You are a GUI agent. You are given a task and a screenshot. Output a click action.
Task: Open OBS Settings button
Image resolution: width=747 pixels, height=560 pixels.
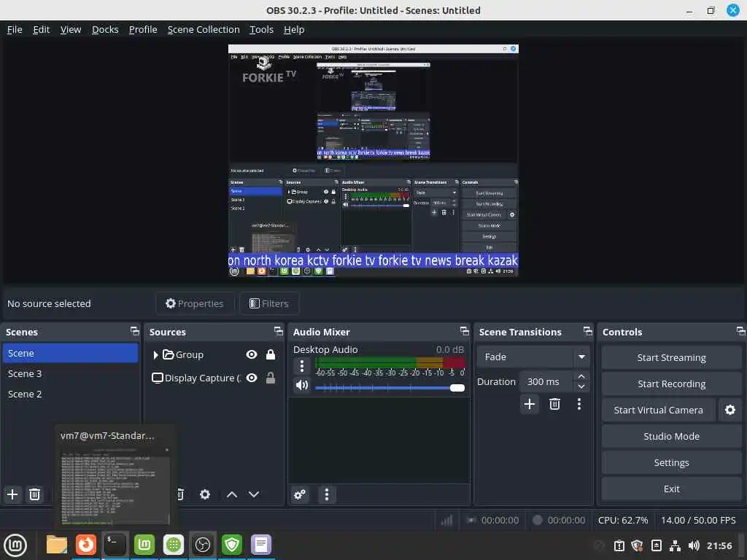[x=671, y=462]
